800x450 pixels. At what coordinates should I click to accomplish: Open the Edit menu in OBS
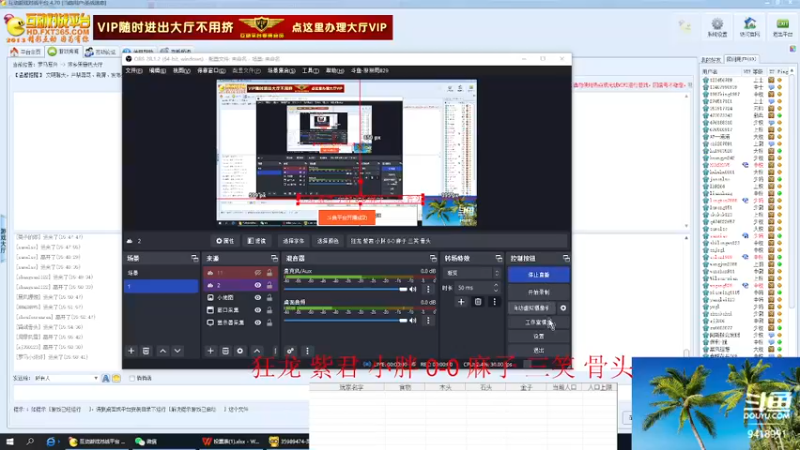[x=157, y=70]
